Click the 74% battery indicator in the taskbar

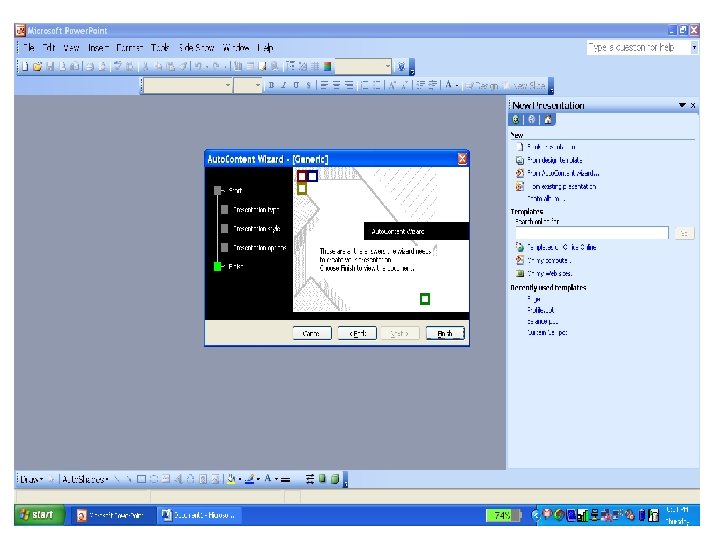(x=503, y=516)
